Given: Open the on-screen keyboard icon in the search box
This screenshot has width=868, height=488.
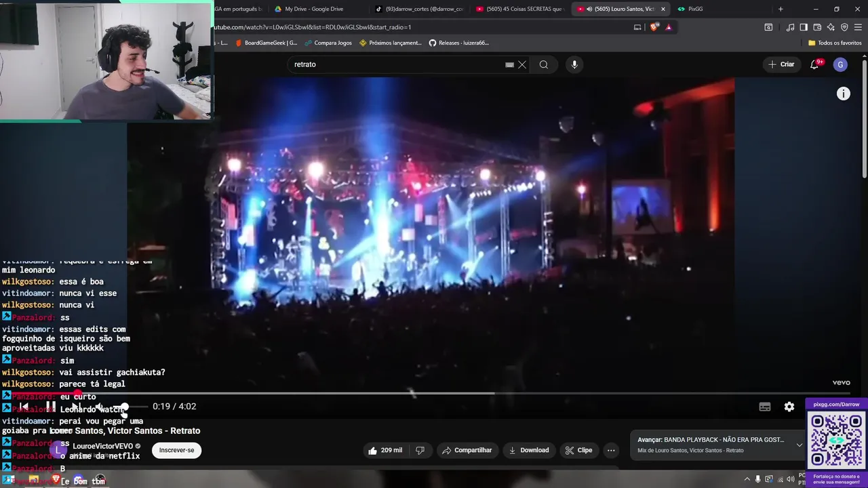Looking at the screenshot, I should (509, 64).
